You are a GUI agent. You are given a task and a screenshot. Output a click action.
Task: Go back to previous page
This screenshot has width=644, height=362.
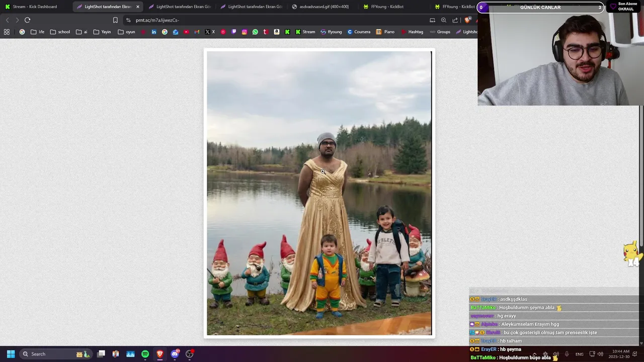pos(7,20)
